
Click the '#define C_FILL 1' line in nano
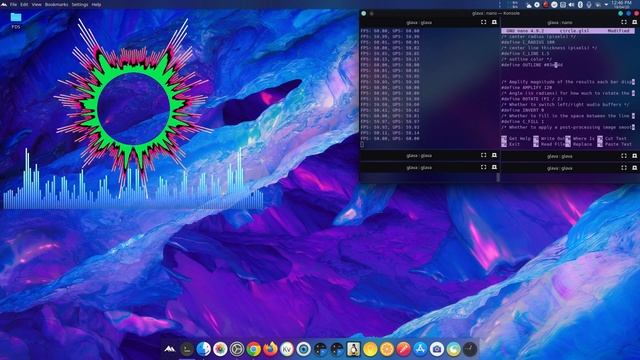(x=522, y=122)
